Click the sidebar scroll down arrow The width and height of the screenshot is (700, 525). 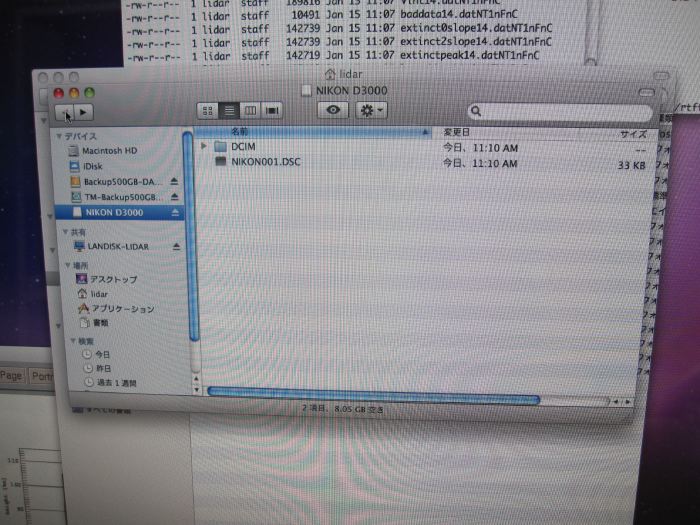[x=196, y=390]
